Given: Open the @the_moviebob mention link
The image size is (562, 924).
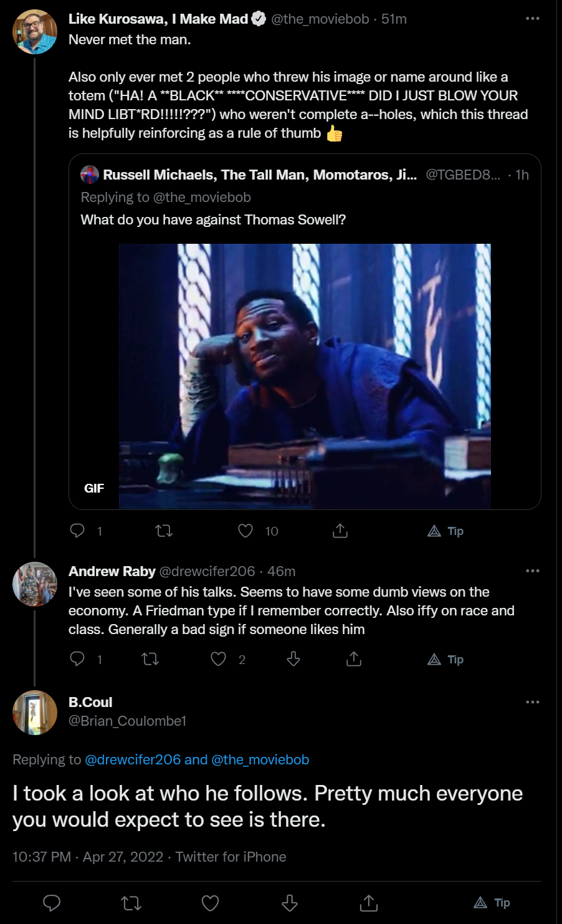Looking at the screenshot, I should click(x=260, y=759).
